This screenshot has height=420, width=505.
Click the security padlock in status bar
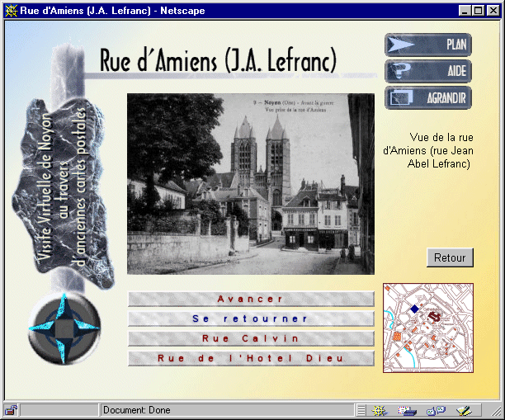point(11,409)
